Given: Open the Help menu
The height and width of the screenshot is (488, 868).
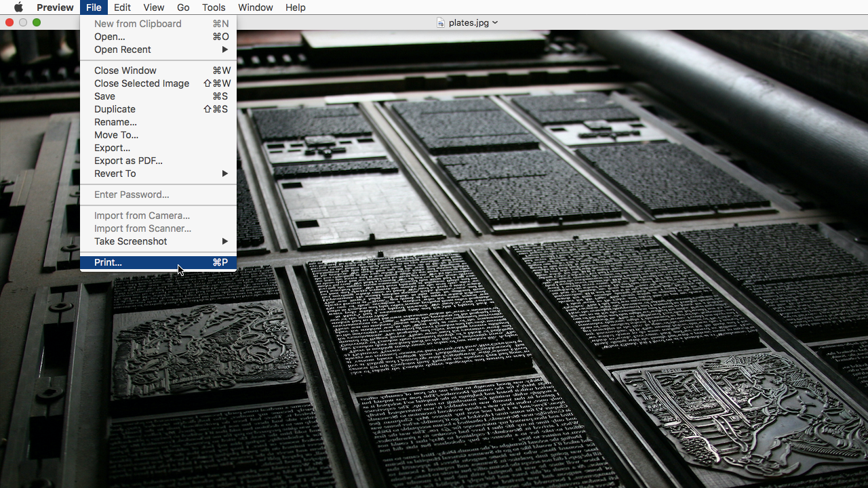Looking at the screenshot, I should pyautogui.click(x=296, y=7).
